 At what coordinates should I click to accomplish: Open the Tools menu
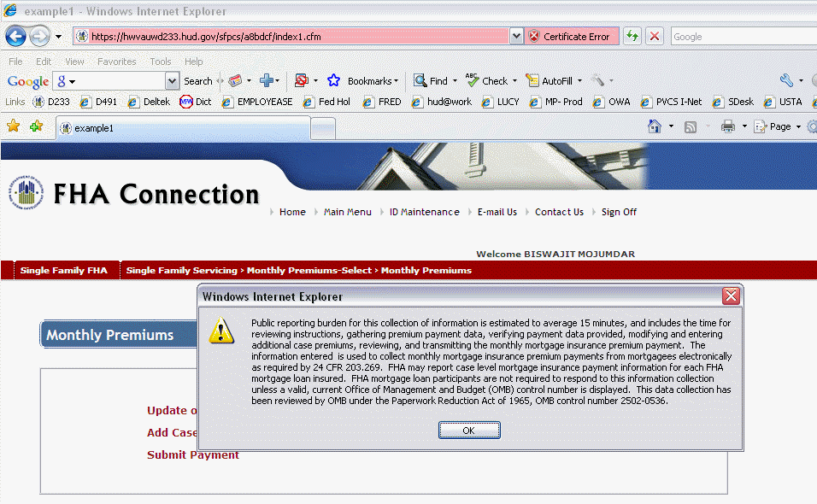pos(160,62)
